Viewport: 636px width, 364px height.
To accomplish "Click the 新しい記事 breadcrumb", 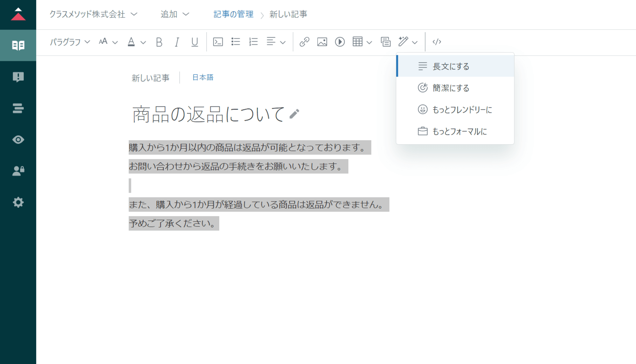I will pyautogui.click(x=288, y=14).
